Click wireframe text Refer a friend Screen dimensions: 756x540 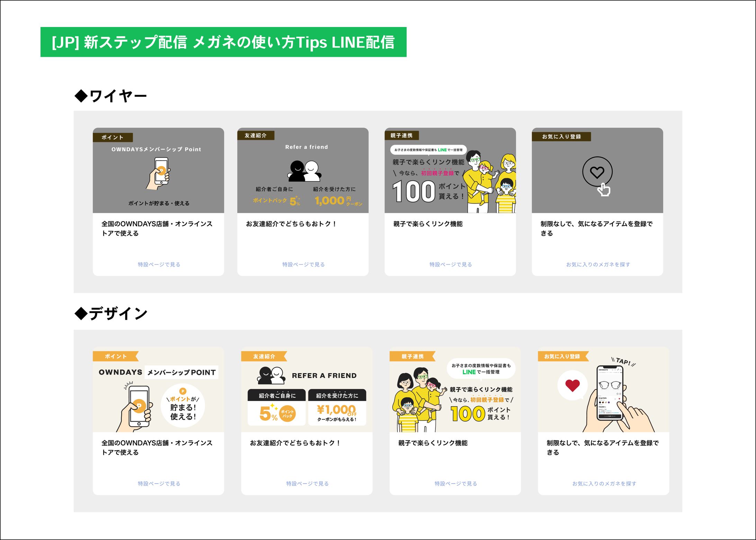click(306, 147)
